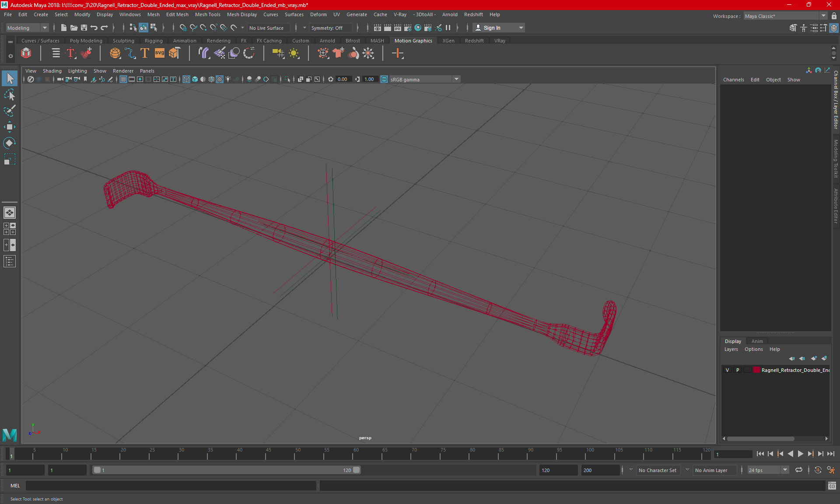
Task: Switch to the Rigging shelf tab
Action: pyautogui.click(x=154, y=41)
